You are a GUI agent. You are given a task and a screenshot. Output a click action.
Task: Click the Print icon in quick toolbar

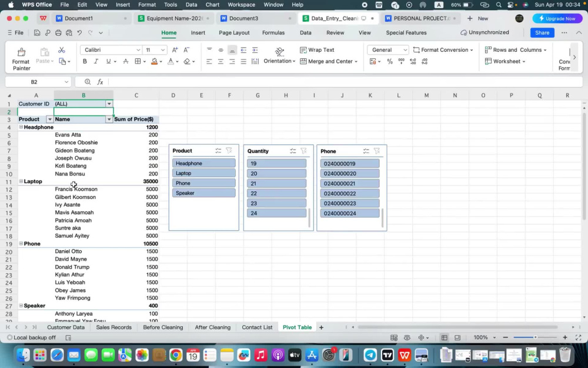(x=58, y=32)
